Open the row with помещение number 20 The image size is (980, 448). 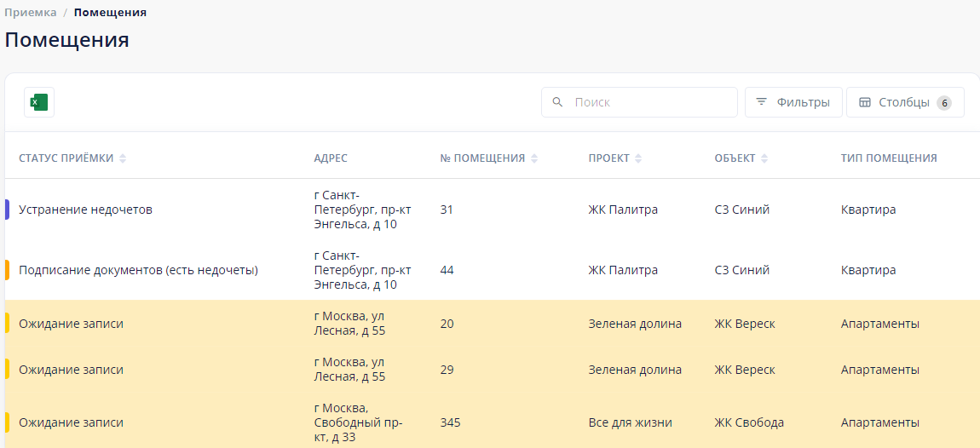tap(447, 324)
